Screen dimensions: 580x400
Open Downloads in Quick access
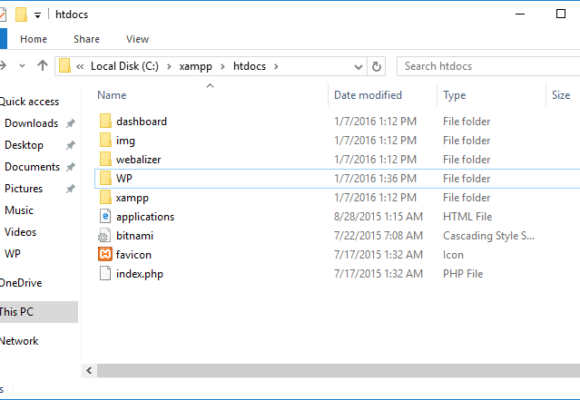(31, 123)
